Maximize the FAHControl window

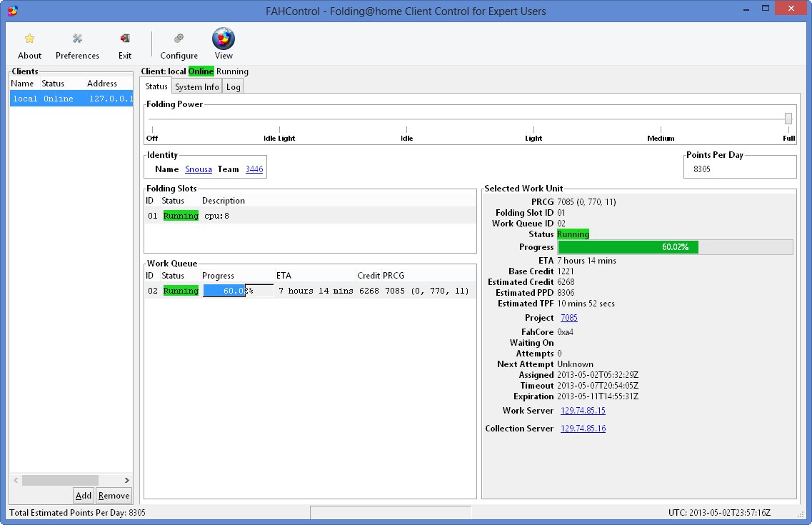(766, 9)
